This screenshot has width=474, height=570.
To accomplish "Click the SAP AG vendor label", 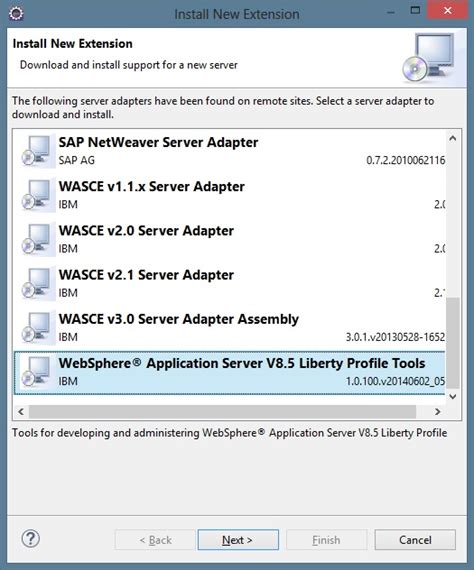I will coord(77,160).
